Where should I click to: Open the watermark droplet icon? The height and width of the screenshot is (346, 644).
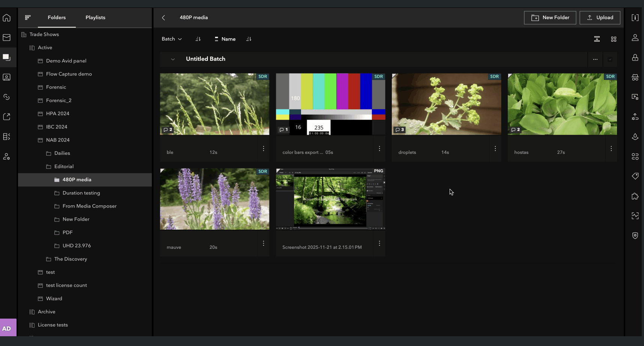click(635, 137)
